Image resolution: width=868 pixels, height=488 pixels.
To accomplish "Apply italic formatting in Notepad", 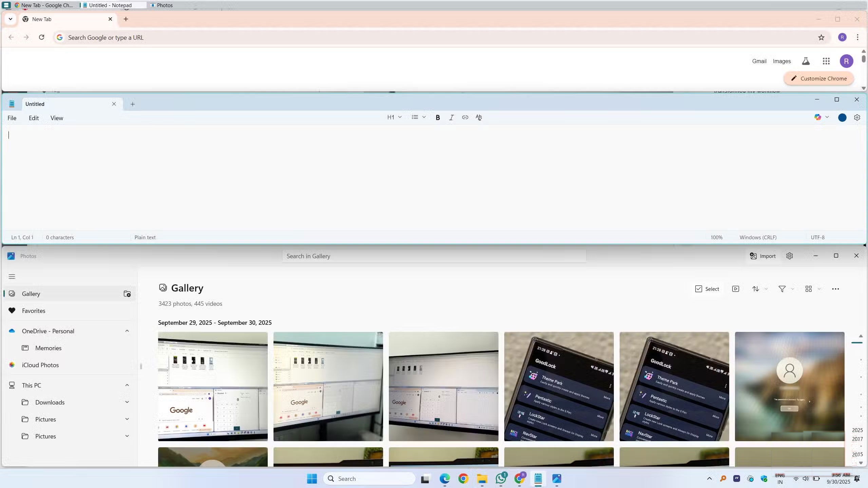I will pyautogui.click(x=451, y=117).
